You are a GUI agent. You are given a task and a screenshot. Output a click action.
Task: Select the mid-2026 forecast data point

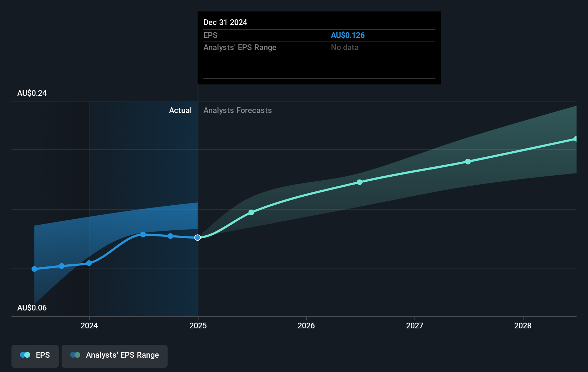(x=359, y=182)
